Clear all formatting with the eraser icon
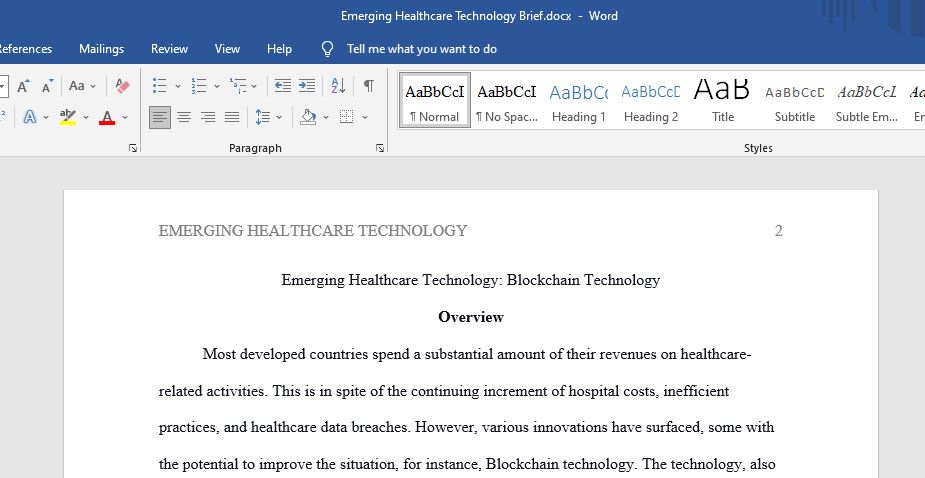This screenshot has width=925, height=478. coord(122,86)
